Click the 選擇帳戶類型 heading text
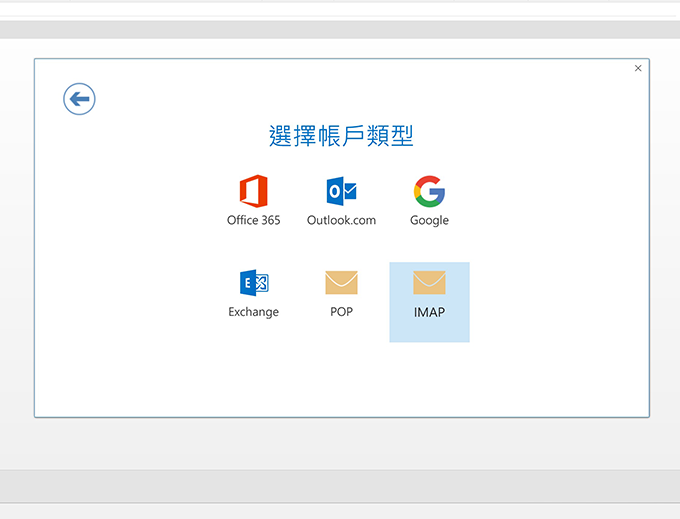680x519 pixels. pyautogui.click(x=341, y=136)
